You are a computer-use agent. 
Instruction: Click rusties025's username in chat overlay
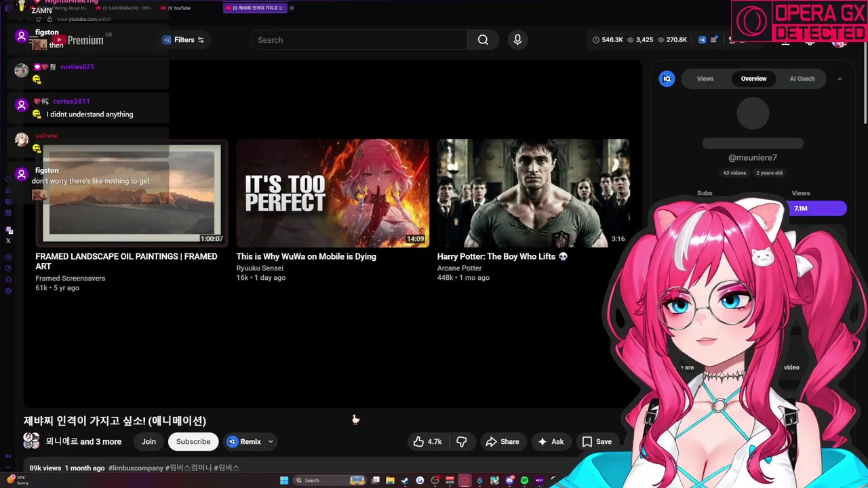click(x=77, y=67)
